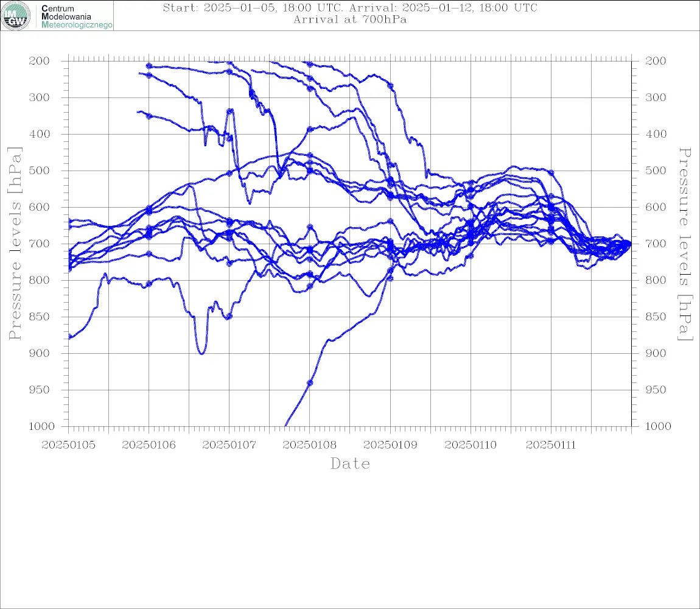The image size is (700, 609).
Task: Click trajectory marker near 850 hPa on 20250107
Action: tap(229, 316)
